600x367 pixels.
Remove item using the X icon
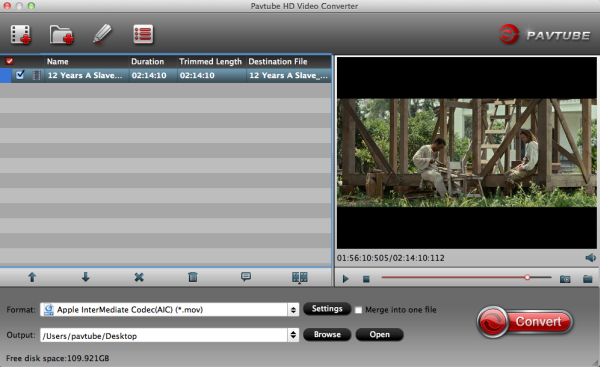coord(139,277)
